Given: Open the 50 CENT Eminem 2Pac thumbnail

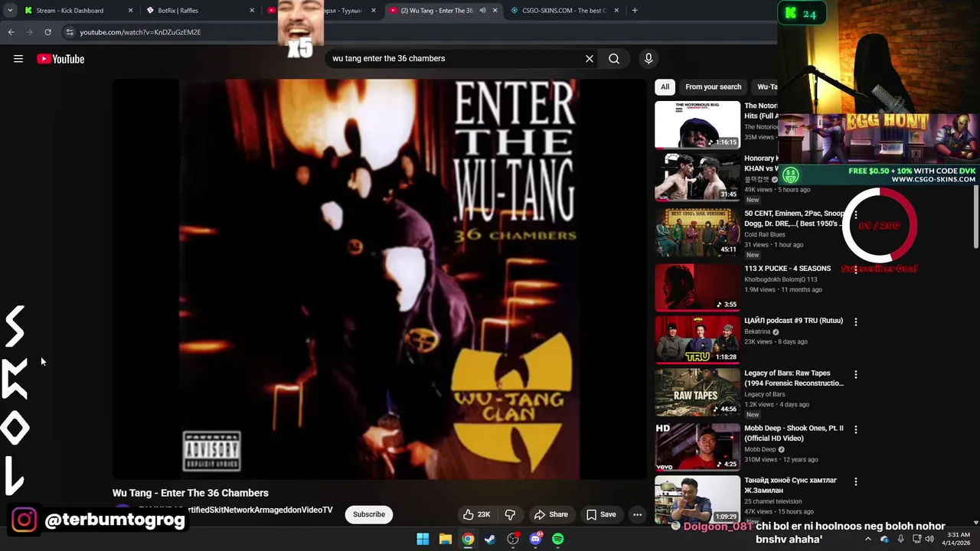Looking at the screenshot, I should tap(697, 231).
